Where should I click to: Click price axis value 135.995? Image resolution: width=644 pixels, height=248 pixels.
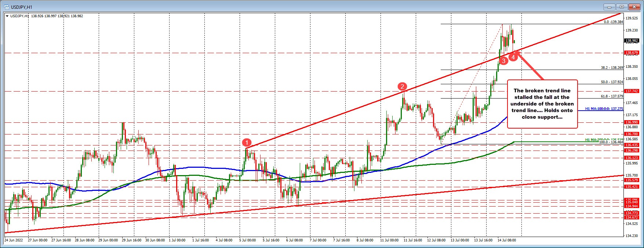[x=632, y=163]
